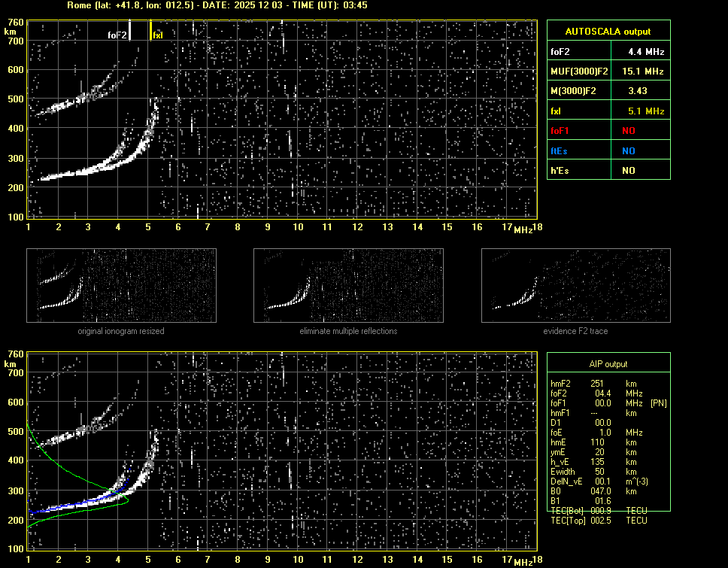Click the blue ftEs label in AUTOSCALA table

coord(560,150)
